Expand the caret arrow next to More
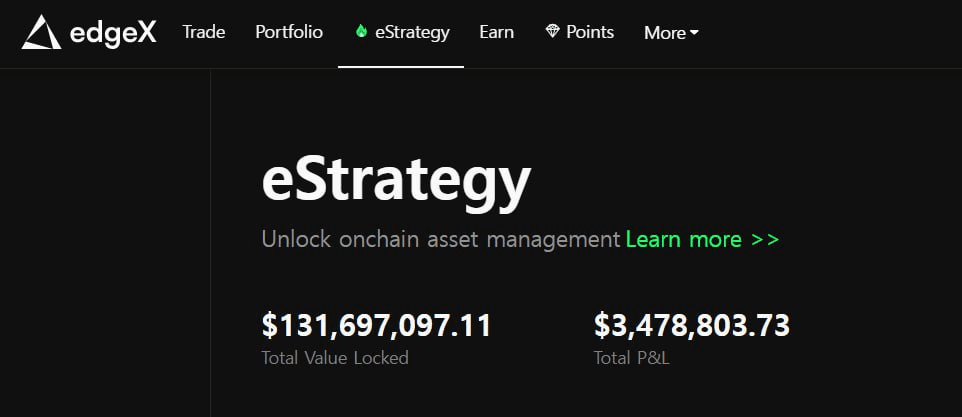The image size is (962, 417). (x=694, y=33)
